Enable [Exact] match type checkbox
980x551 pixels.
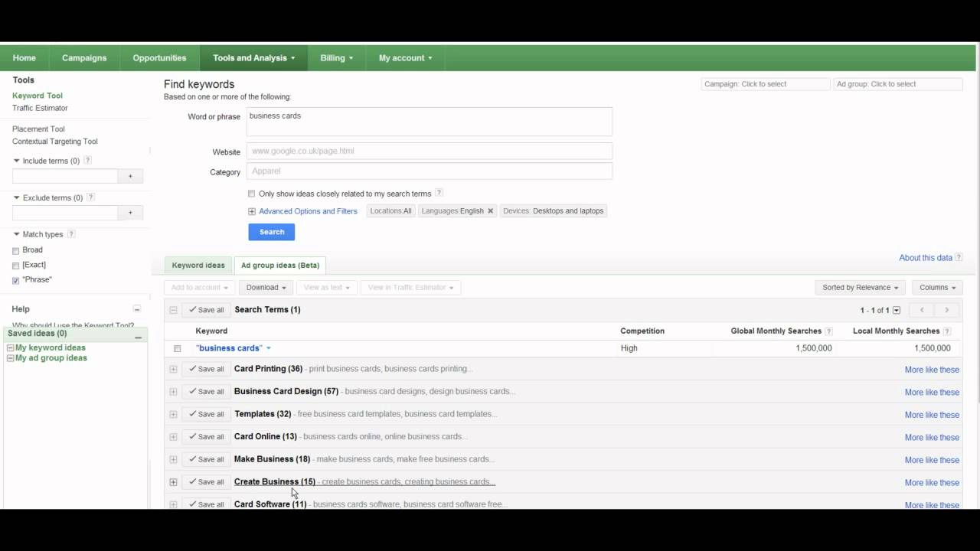tap(16, 266)
